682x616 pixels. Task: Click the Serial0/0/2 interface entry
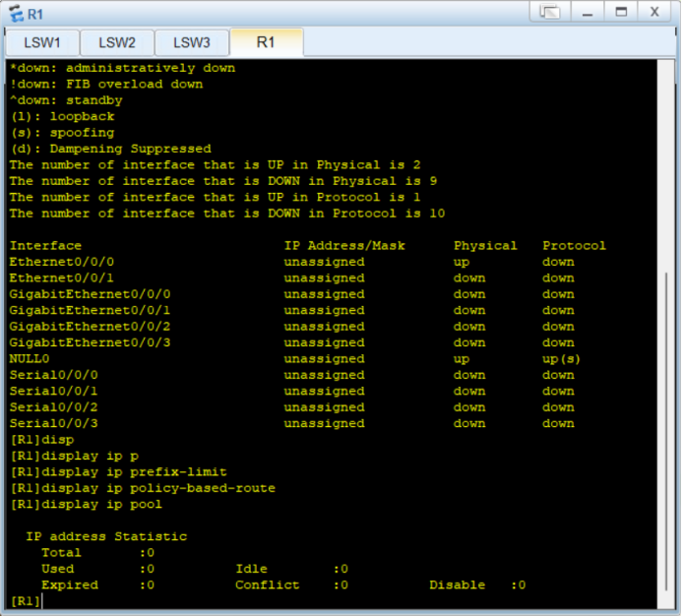click(53, 407)
